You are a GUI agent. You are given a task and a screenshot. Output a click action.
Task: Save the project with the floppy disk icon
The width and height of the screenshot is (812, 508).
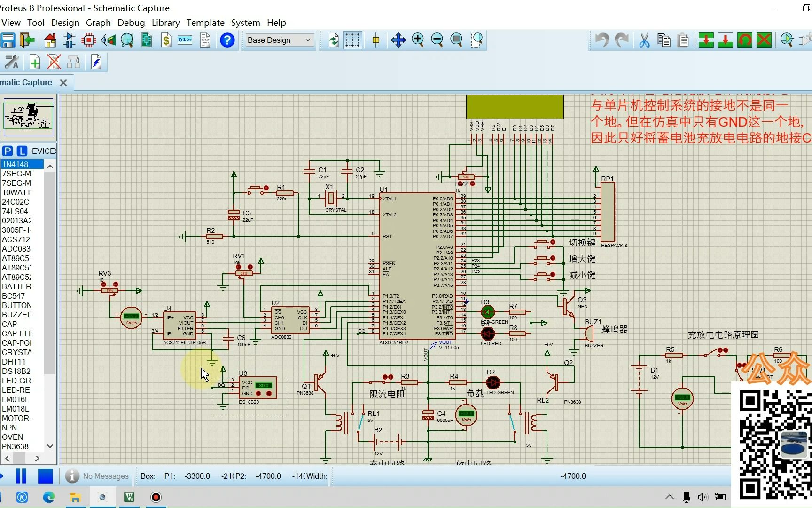8,40
